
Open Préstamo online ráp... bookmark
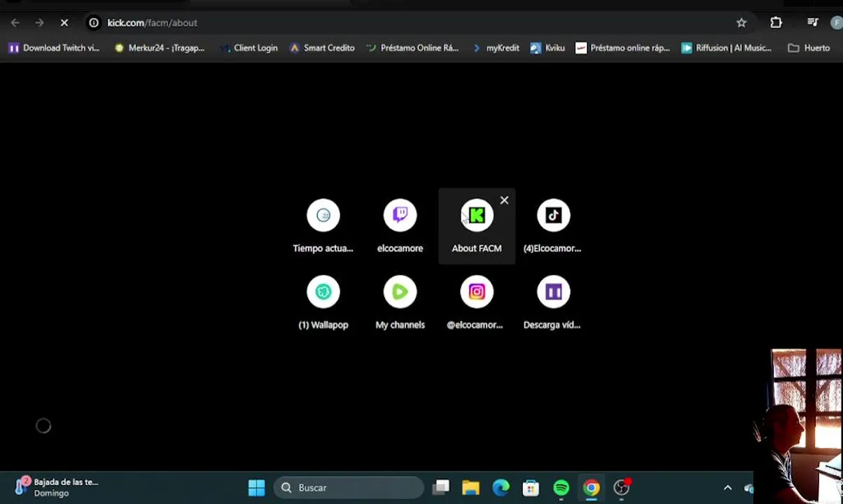[x=622, y=48]
